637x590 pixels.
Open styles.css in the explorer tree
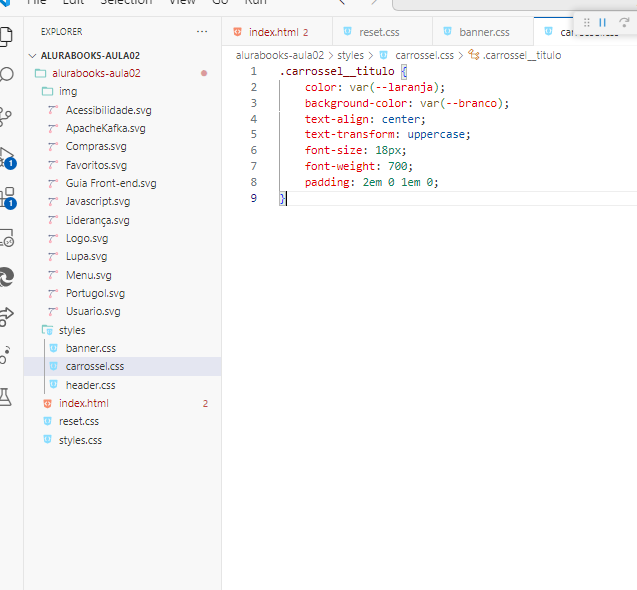pyautogui.click(x=122, y=440)
